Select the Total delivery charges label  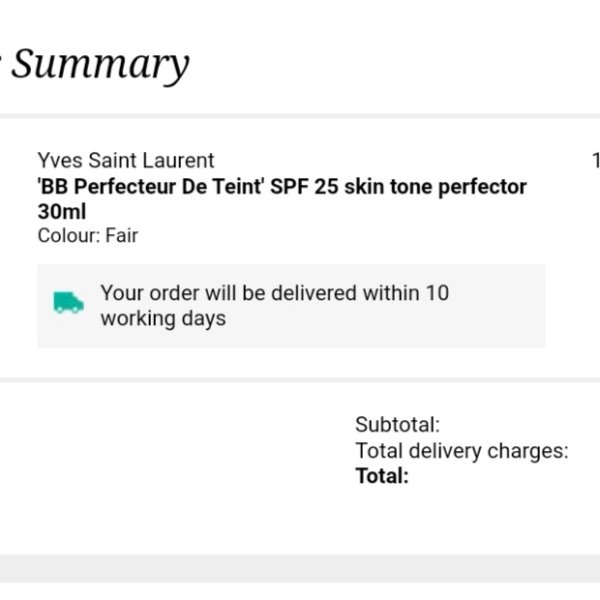[462, 451]
